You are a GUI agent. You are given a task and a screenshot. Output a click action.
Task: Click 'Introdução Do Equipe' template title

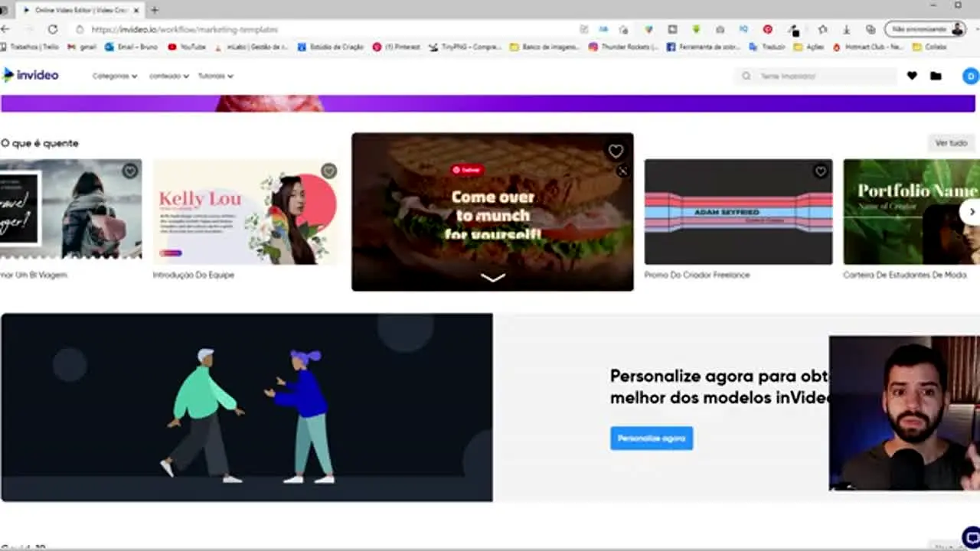(x=194, y=275)
